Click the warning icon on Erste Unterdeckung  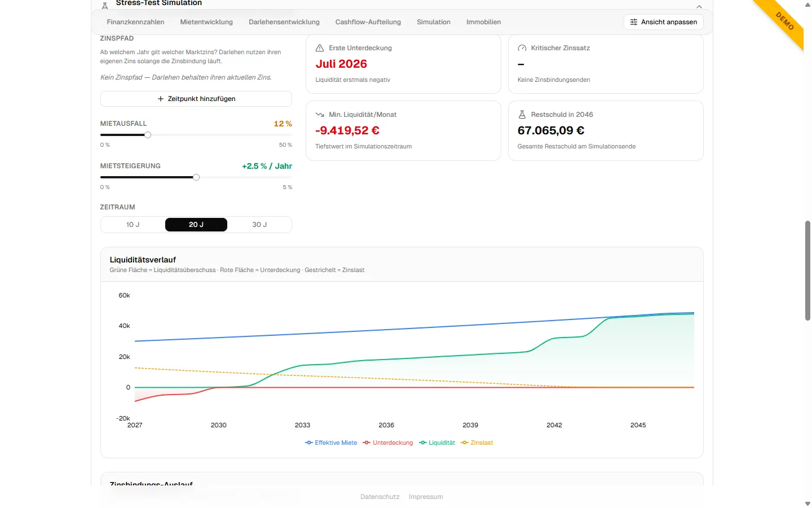point(320,48)
